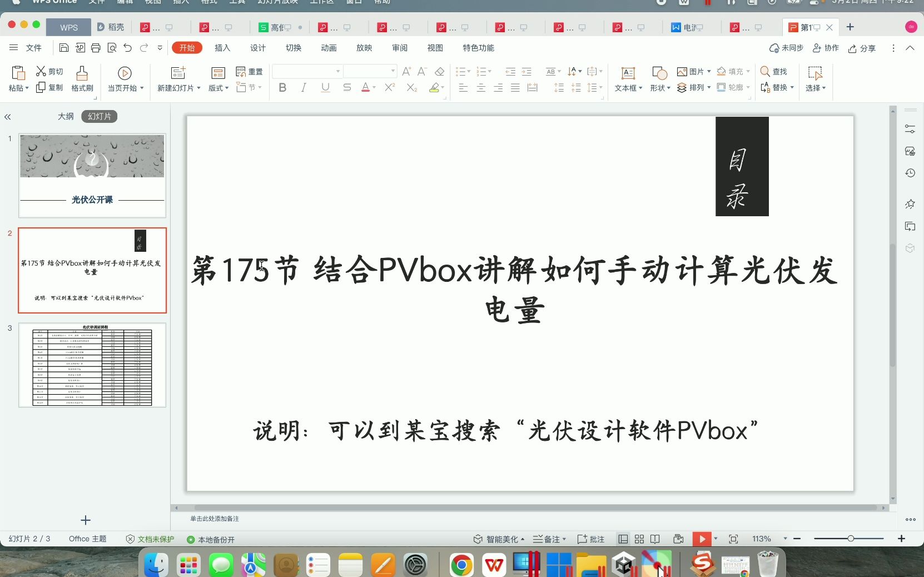
Task: Increase font size with the A+ icon
Action: coord(406,71)
